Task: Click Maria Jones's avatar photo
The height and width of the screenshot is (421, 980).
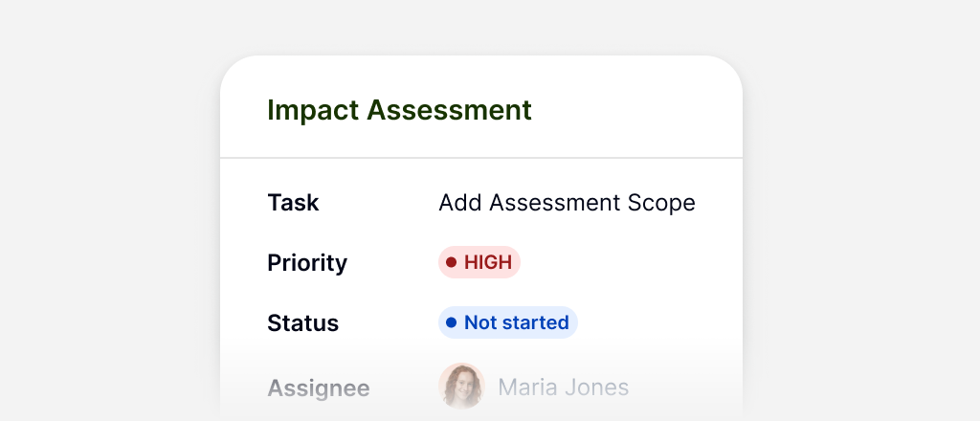Action: point(461,387)
